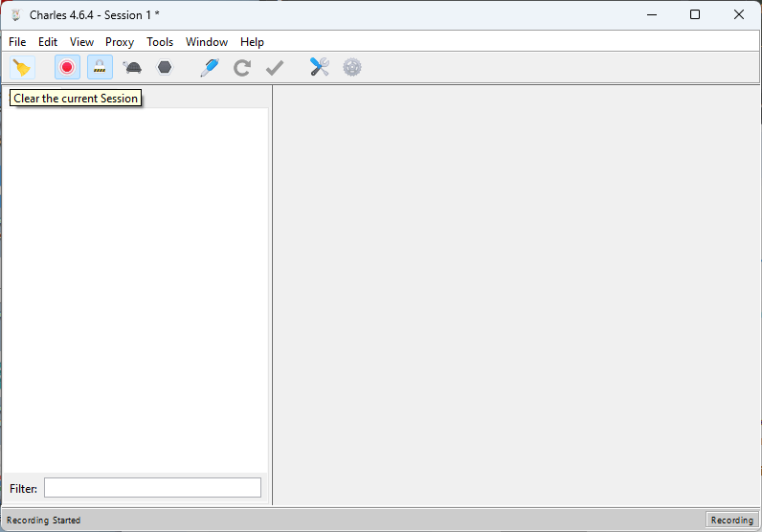Open the Proxy menu
The height and width of the screenshot is (532, 762).
[120, 42]
